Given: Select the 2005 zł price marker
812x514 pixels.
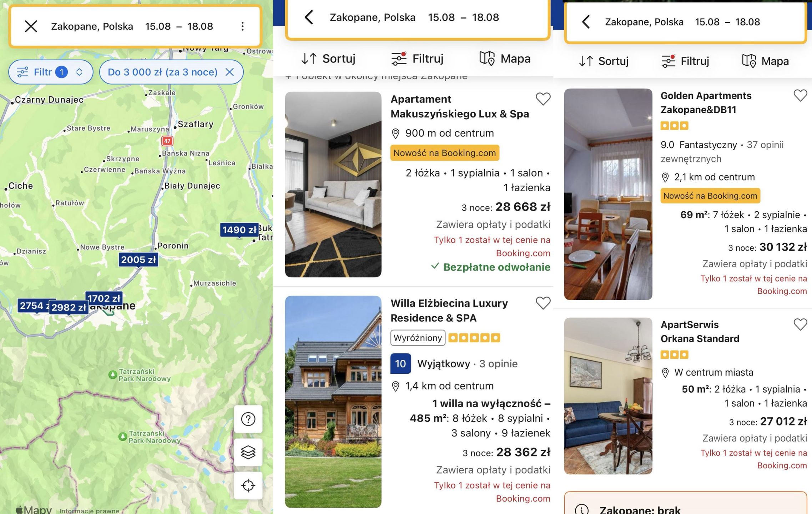Looking at the screenshot, I should coord(138,260).
